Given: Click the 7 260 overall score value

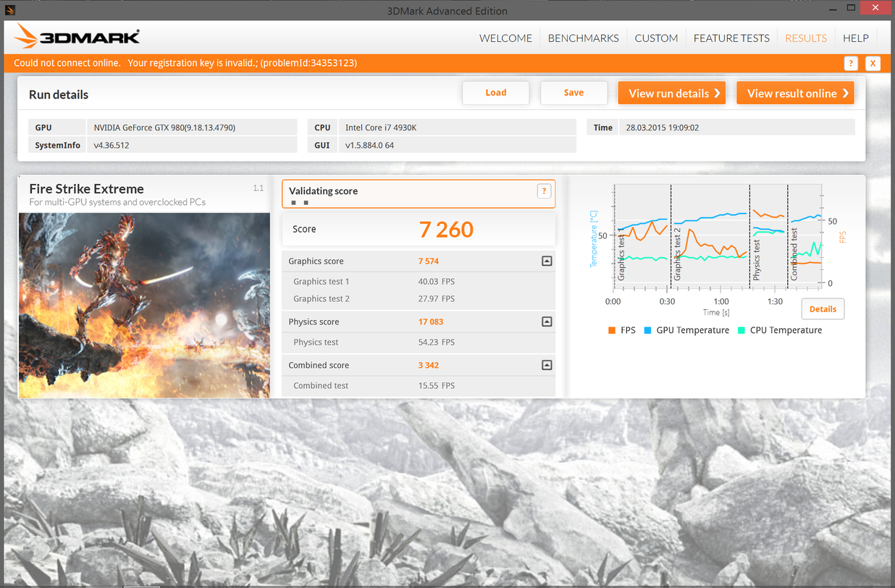Looking at the screenshot, I should click(x=446, y=230).
